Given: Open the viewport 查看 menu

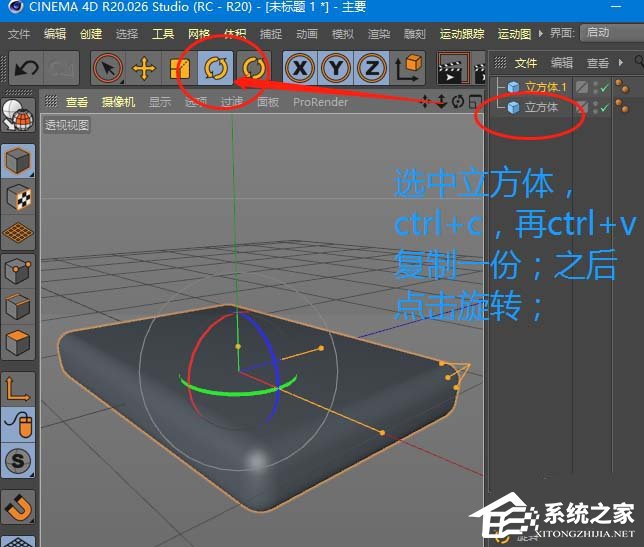Looking at the screenshot, I should click(x=77, y=102).
